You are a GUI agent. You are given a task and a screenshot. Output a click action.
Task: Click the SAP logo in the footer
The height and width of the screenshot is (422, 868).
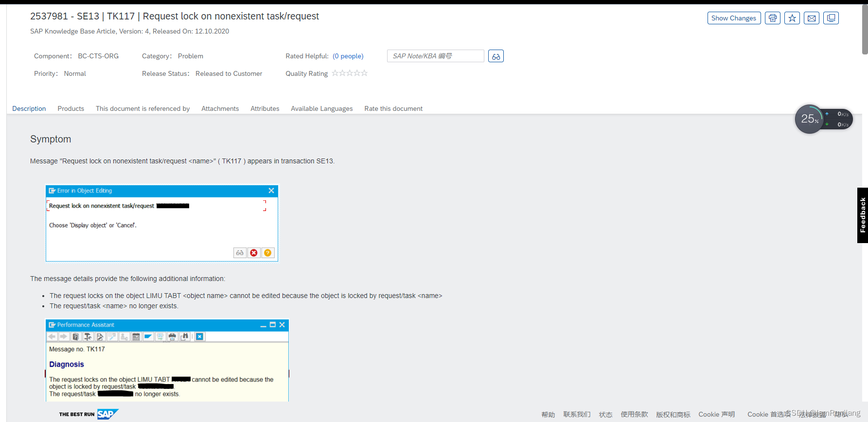(x=107, y=414)
